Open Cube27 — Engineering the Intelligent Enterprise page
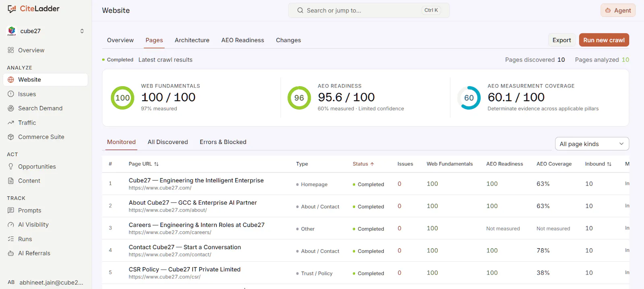644x289 pixels. pyautogui.click(x=196, y=181)
